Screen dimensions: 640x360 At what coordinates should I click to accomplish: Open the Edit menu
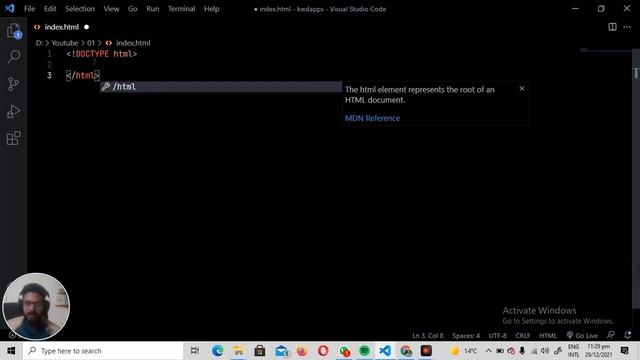(x=50, y=9)
